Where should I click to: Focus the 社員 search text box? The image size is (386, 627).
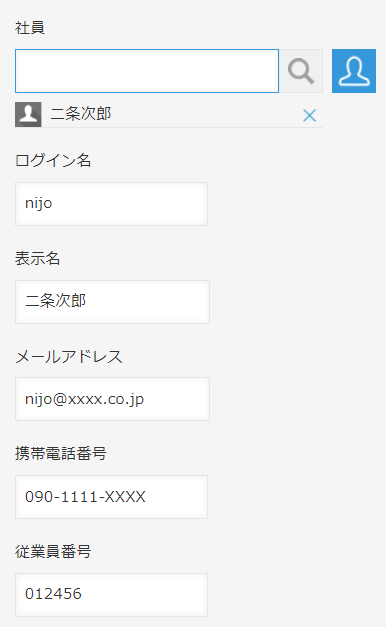147,71
